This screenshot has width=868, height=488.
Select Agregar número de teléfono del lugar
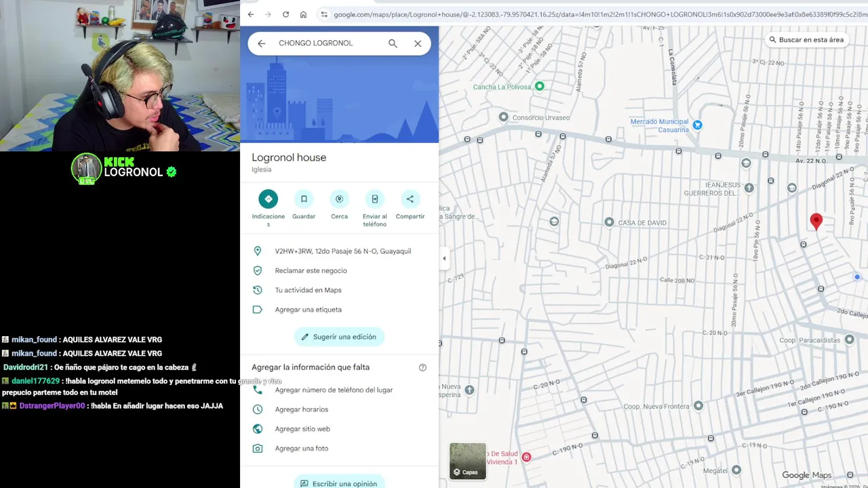click(334, 390)
